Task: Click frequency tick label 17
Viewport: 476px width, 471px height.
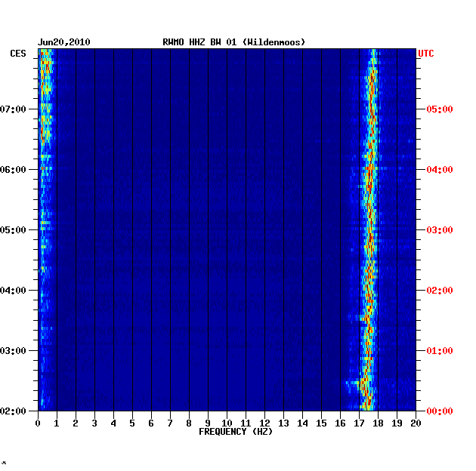Action: click(x=359, y=423)
